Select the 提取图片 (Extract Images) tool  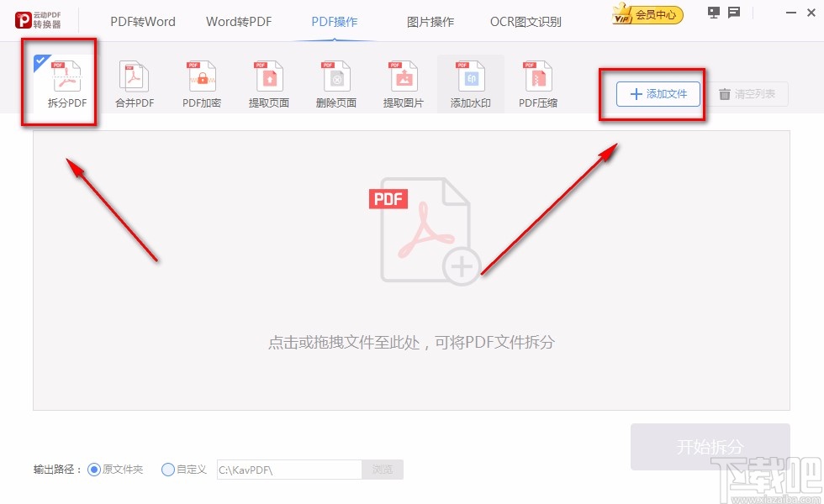(403, 81)
